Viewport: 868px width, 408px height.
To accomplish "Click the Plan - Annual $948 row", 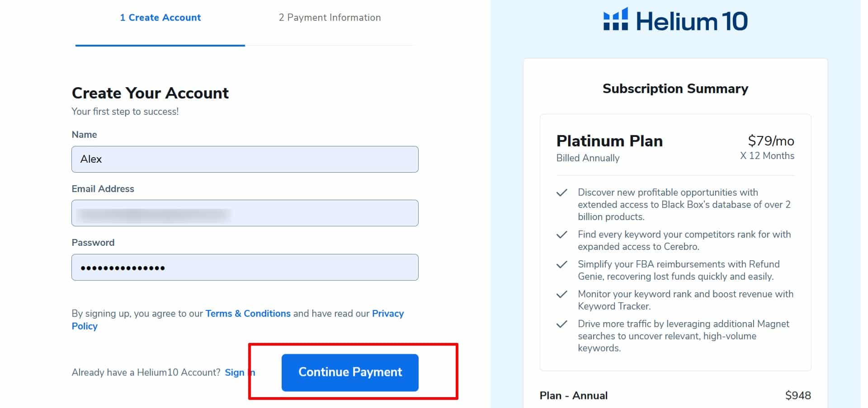I will click(x=675, y=396).
